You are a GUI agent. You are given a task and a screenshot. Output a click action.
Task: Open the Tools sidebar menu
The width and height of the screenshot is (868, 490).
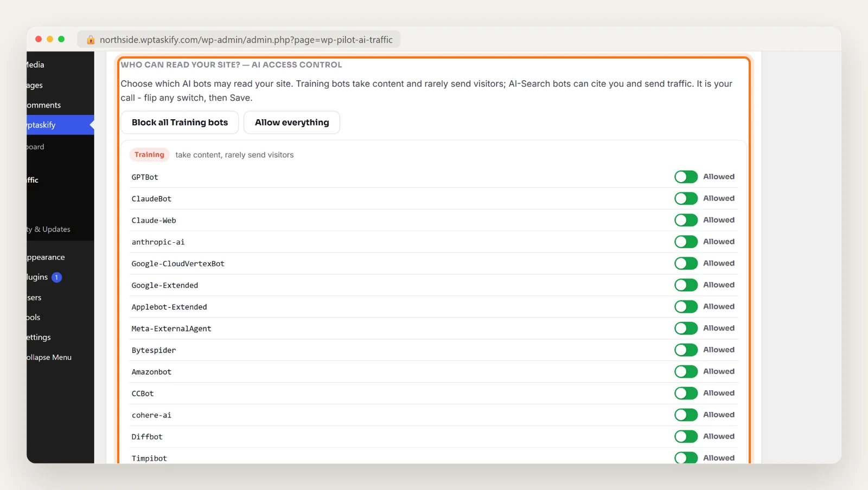tap(34, 318)
